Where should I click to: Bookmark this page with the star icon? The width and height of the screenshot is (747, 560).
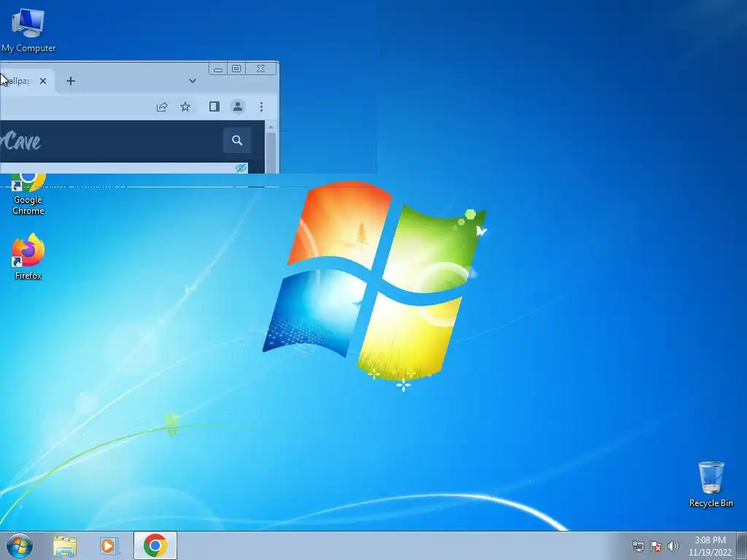tap(185, 106)
